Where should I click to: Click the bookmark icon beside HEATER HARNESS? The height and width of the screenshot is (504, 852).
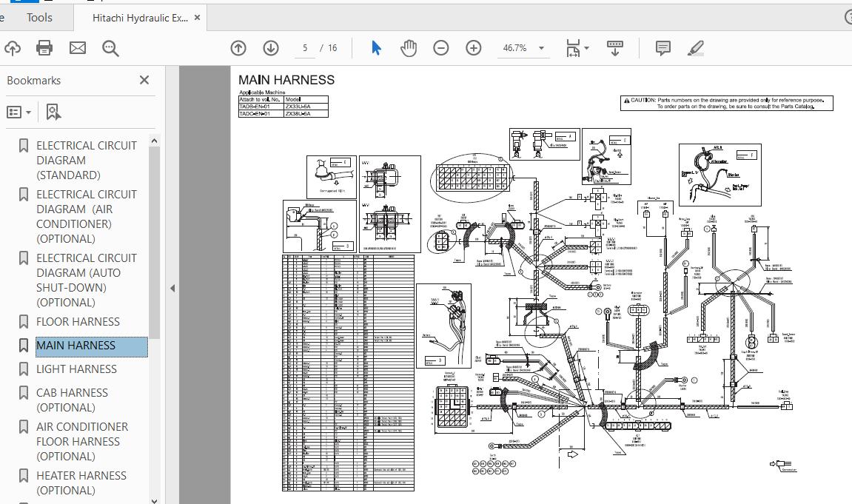tap(24, 476)
